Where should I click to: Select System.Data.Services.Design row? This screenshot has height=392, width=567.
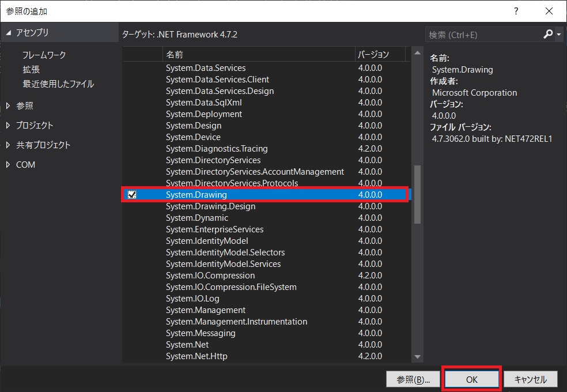pyautogui.click(x=266, y=91)
